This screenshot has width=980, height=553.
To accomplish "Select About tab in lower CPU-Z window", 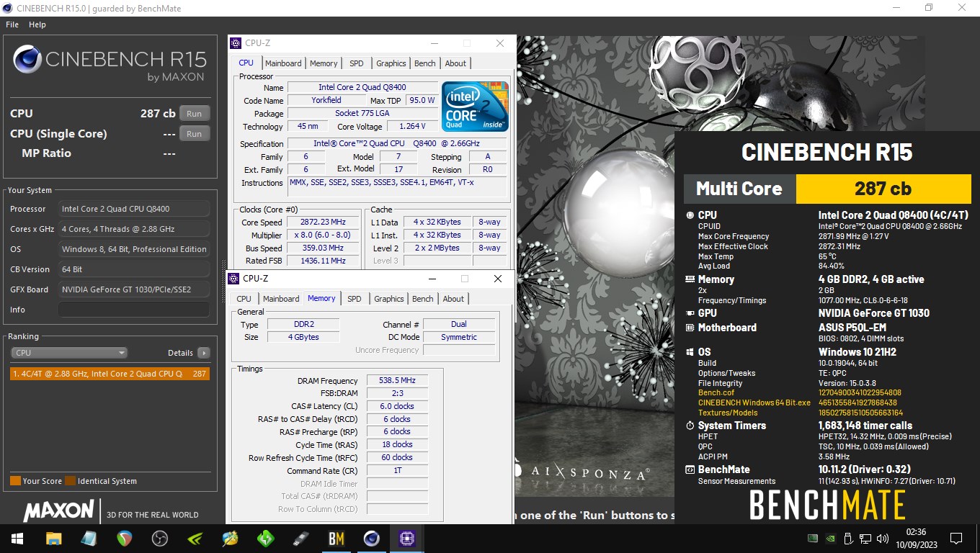I will tap(453, 299).
